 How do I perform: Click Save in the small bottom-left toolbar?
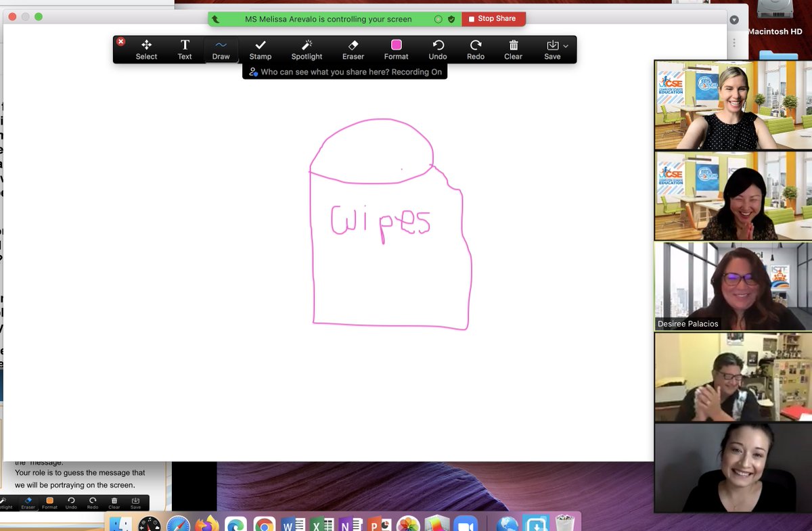tap(135, 503)
